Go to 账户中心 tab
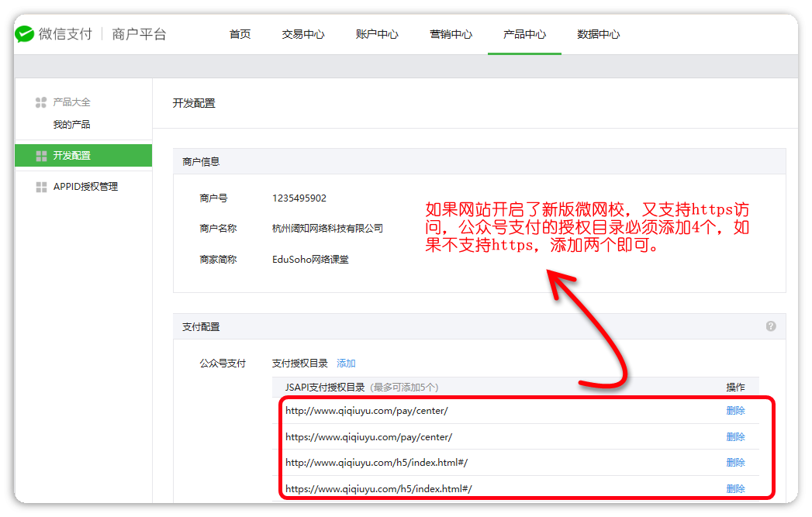This screenshot has width=812, height=517. pyautogui.click(x=377, y=34)
